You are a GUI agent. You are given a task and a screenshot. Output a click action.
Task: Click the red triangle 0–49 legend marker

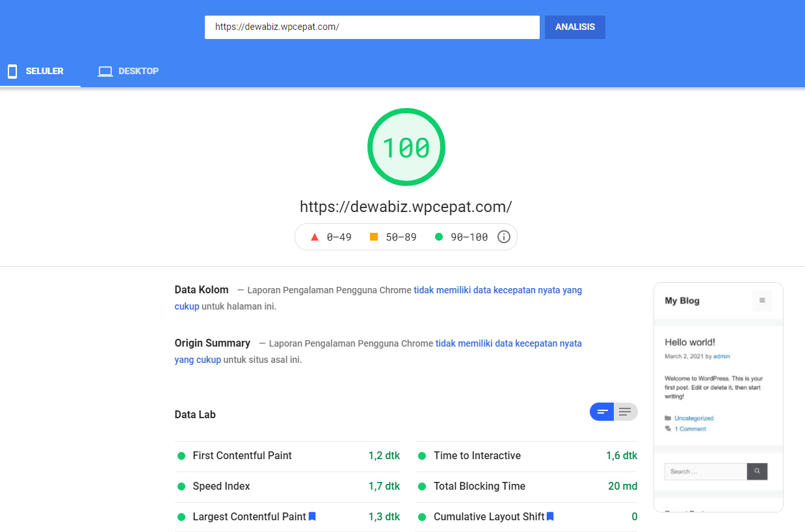pos(315,237)
